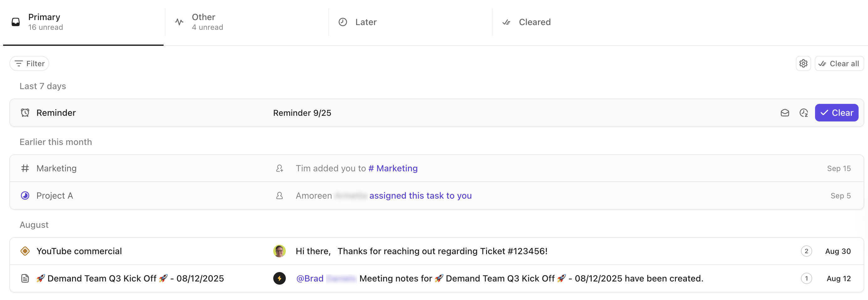
Task: Click the document icon beside Demand Team Q3 Kick Off
Action: coord(25,278)
